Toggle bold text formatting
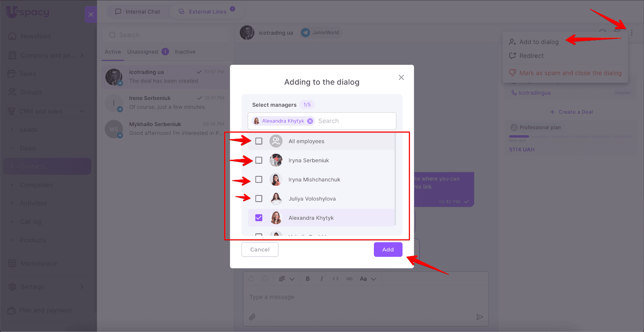The height and width of the screenshot is (332, 644). click(x=308, y=278)
